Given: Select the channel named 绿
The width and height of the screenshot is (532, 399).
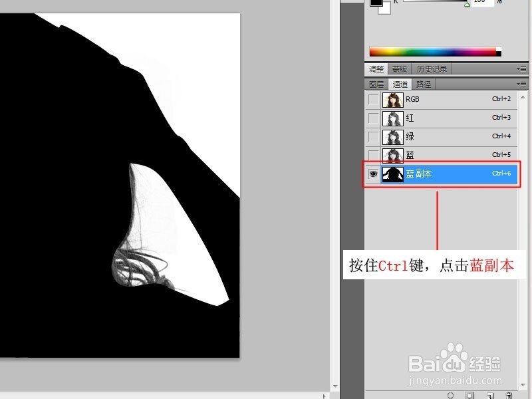Looking at the screenshot, I should (x=410, y=136).
